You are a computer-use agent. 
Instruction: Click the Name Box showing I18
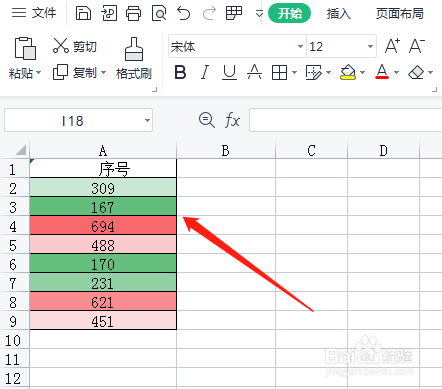72,120
